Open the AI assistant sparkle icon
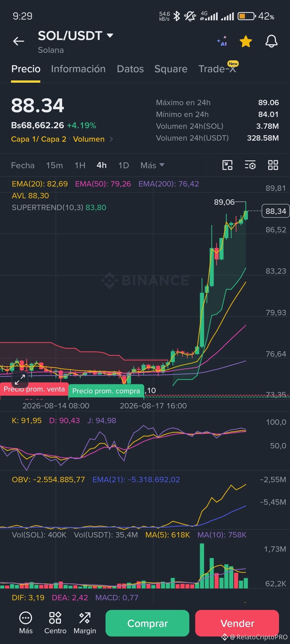 click(222, 41)
